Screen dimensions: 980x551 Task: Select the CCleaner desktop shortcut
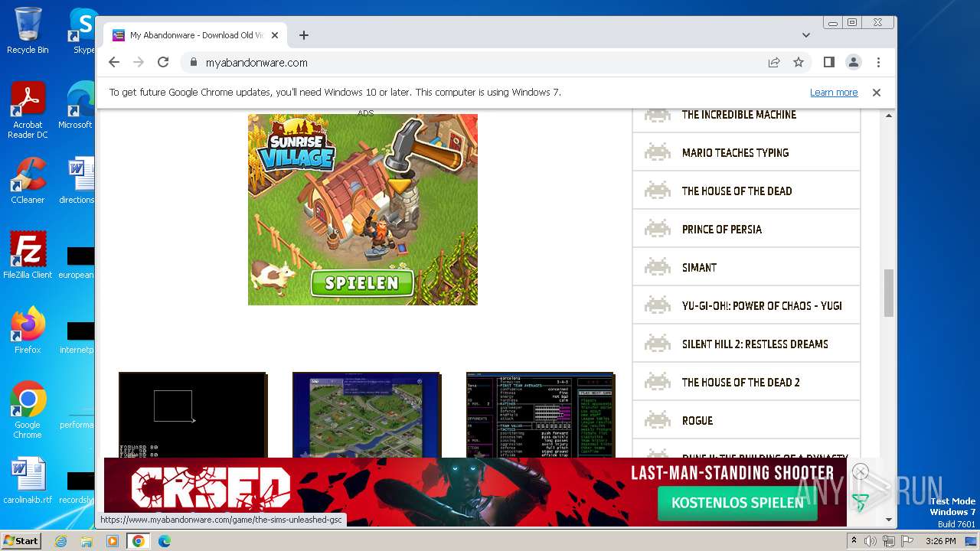(x=28, y=181)
